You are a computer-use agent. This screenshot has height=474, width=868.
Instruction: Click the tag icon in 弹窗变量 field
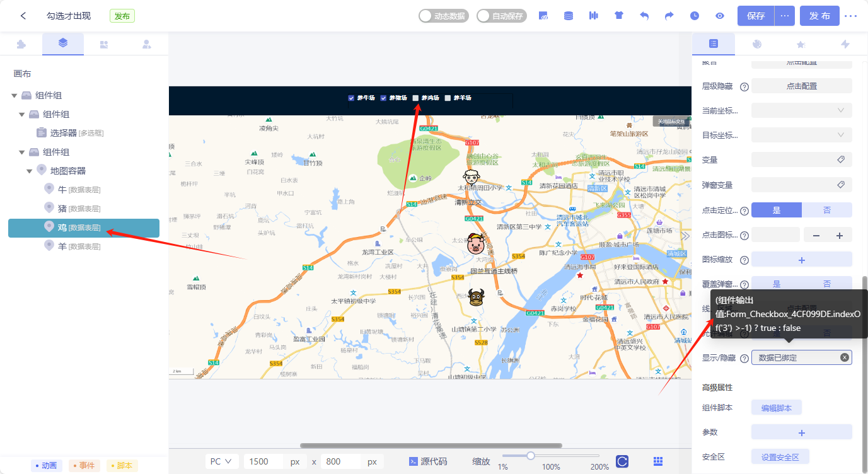pyautogui.click(x=841, y=185)
